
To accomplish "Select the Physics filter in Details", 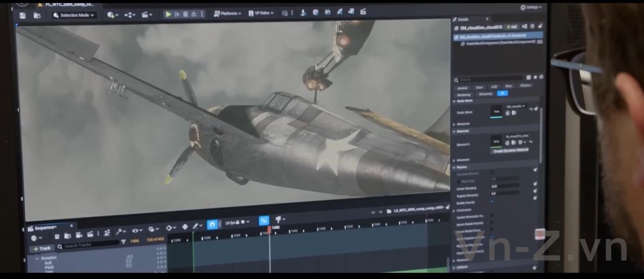I will 525,86.
